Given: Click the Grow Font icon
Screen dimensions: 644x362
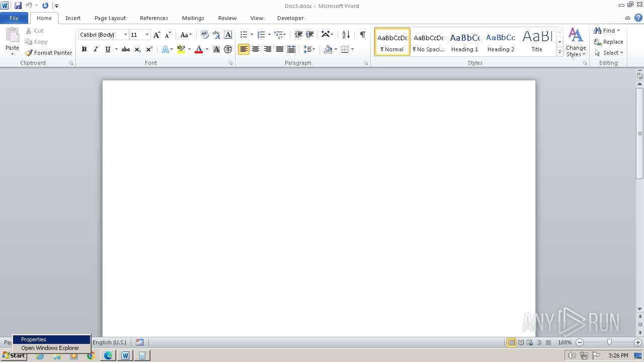Looking at the screenshot, I should click(x=157, y=35).
